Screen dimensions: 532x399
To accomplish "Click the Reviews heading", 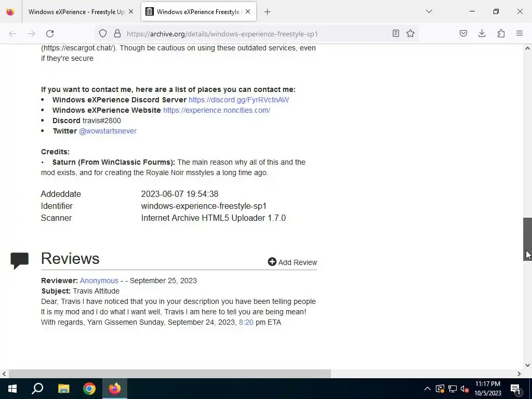I will (x=70, y=259).
